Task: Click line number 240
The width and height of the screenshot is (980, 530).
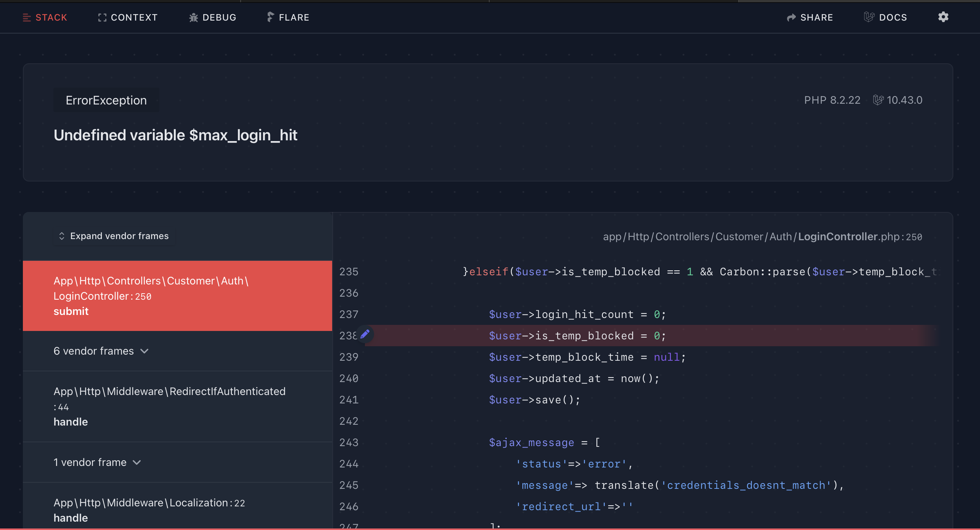Action: 349,378
